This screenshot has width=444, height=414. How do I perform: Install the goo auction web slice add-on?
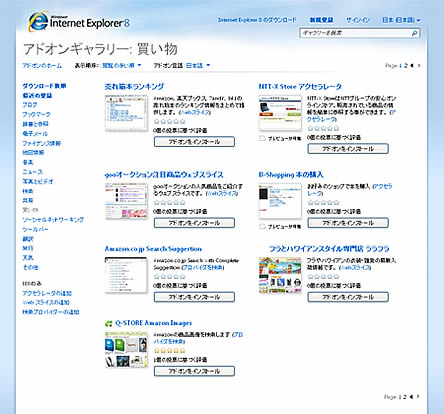(194, 223)
